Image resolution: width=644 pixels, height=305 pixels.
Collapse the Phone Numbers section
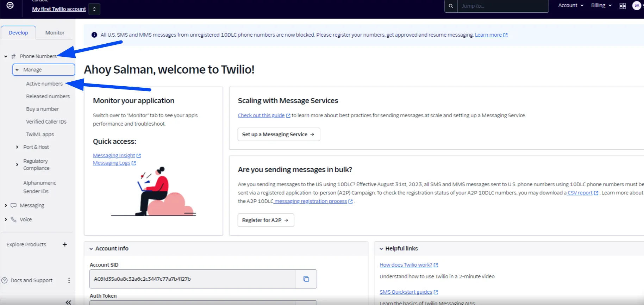click(6, 56)
